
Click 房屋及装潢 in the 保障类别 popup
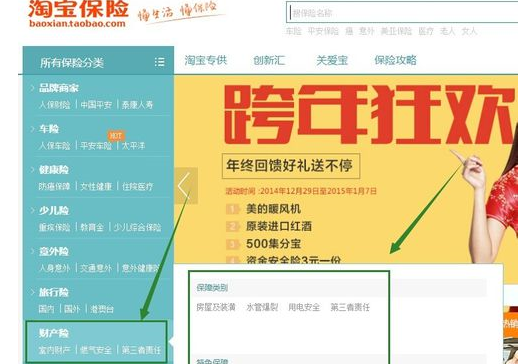[216, 307]
